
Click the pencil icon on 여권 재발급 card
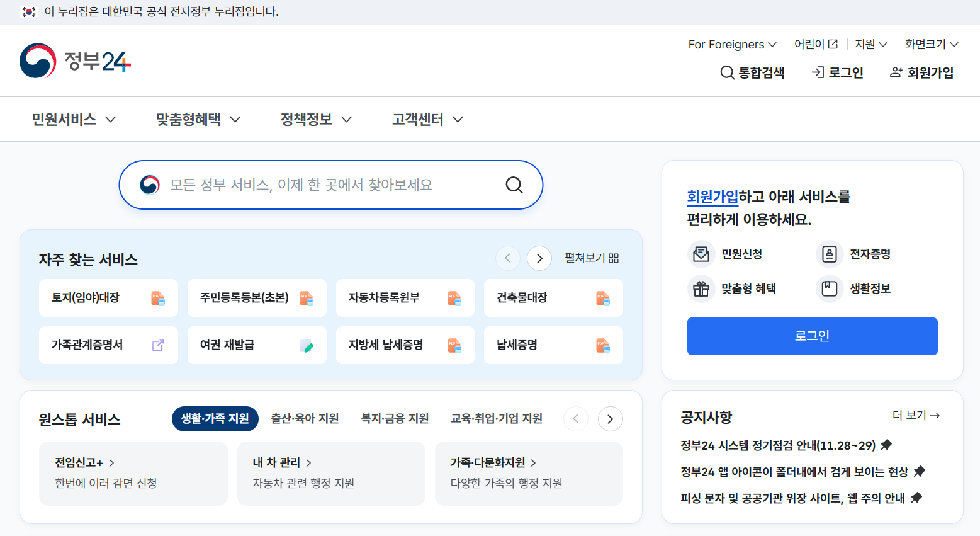[x=307, y=345]
